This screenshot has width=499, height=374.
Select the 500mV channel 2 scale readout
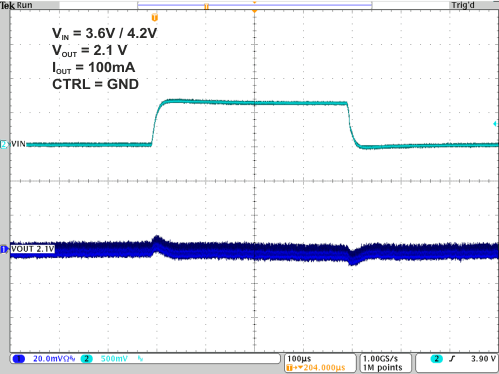[114, 359]
